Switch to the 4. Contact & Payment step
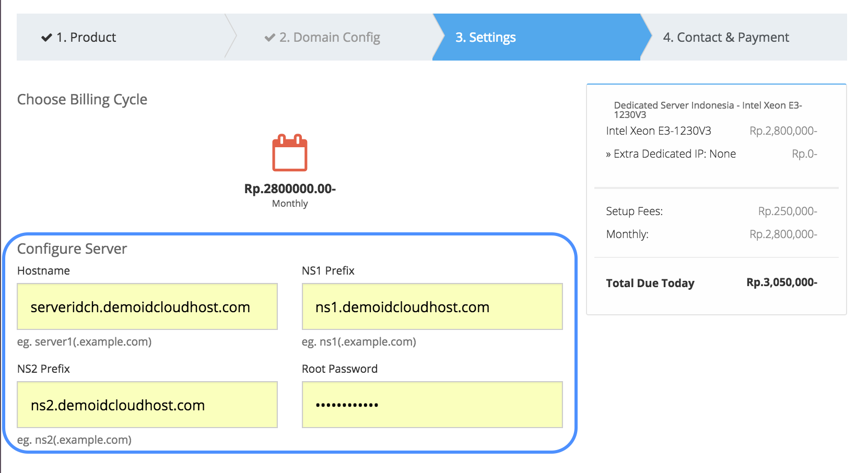The image size is (868, 473). [x=726, y=37]
